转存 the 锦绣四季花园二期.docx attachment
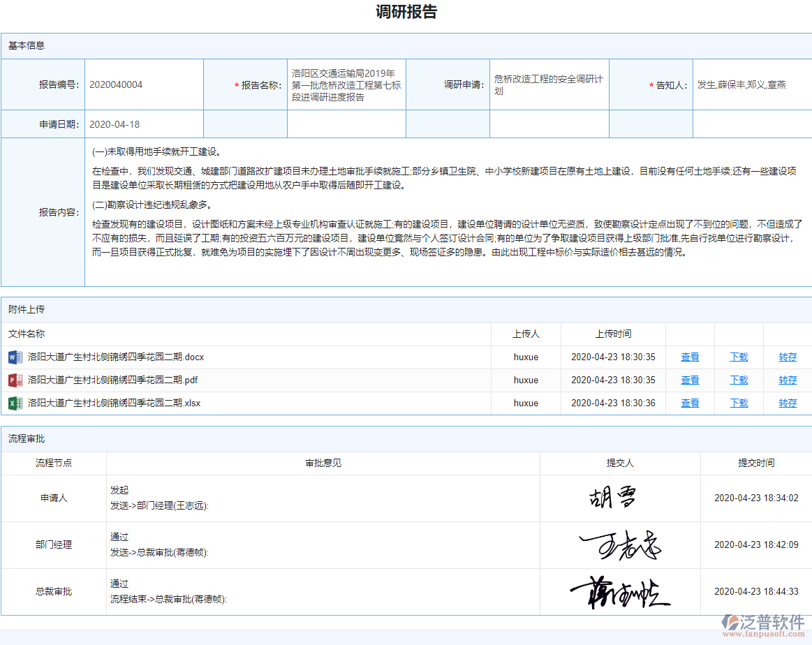 pyautogui.click(x=787, y=357)
